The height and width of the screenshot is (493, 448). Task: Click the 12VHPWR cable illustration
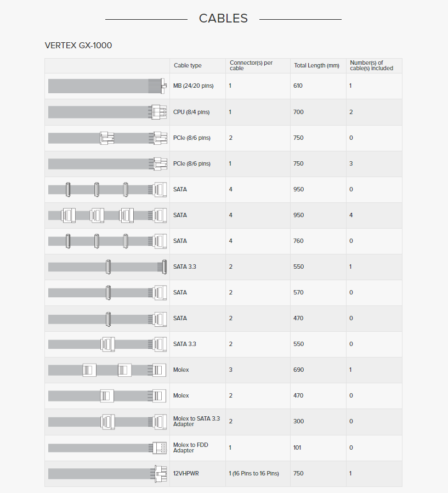pyautogui.click(x=107, y=473)
